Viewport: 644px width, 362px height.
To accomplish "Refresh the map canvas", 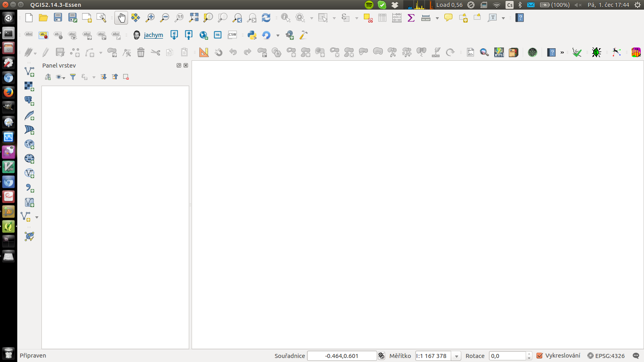I will coord(266,18).
